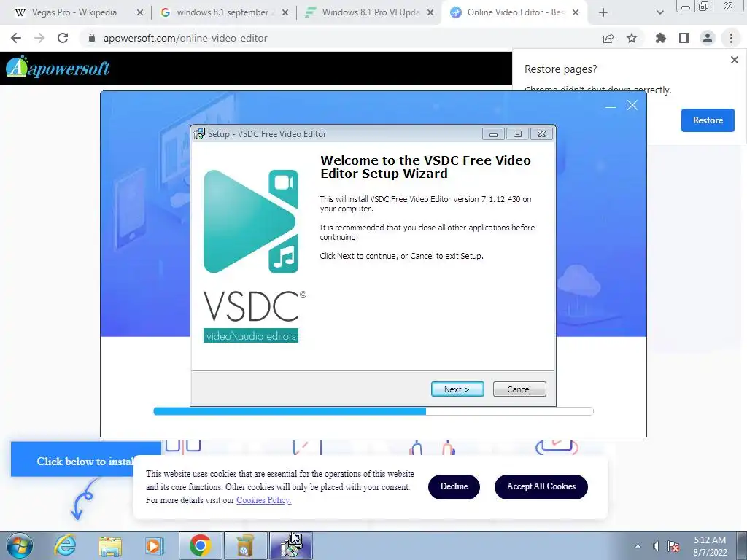
Task: Expand the Chrome tab search dropdown
Action: [x=659, y=13]
